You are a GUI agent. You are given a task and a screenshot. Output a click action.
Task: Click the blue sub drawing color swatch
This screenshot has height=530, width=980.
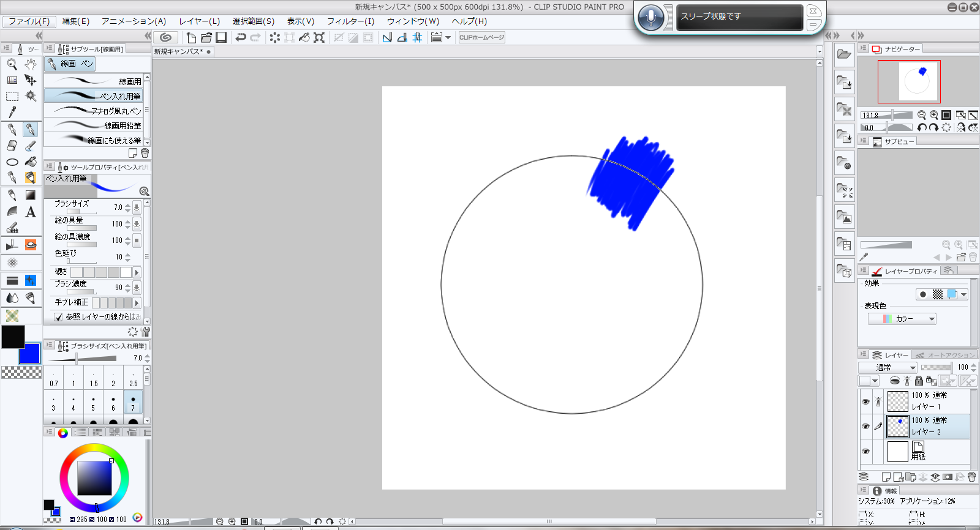point(29,353)
